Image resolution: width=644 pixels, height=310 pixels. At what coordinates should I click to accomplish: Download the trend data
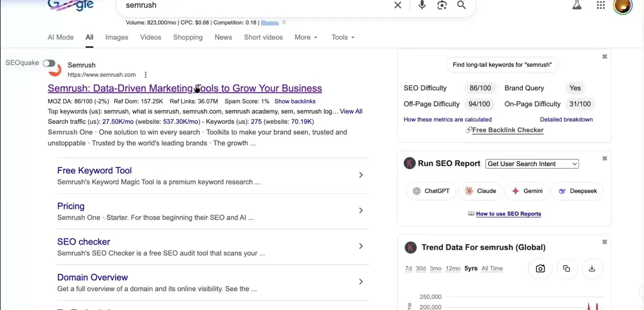[x=592, y=269]
